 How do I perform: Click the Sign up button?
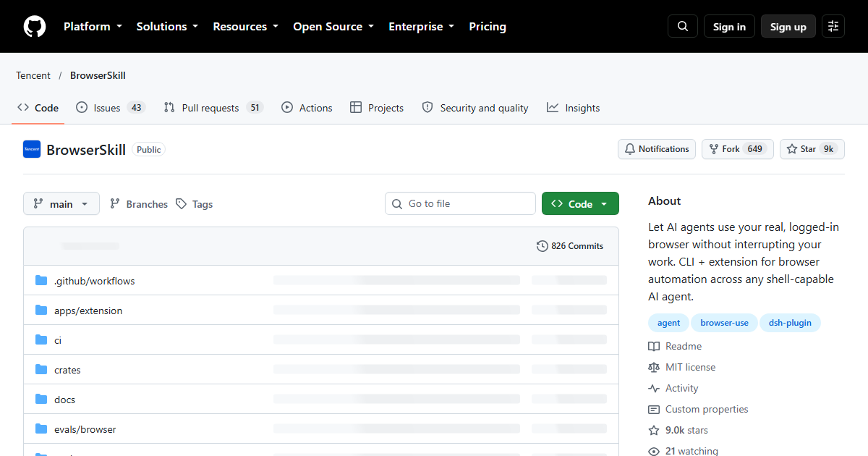788,27
